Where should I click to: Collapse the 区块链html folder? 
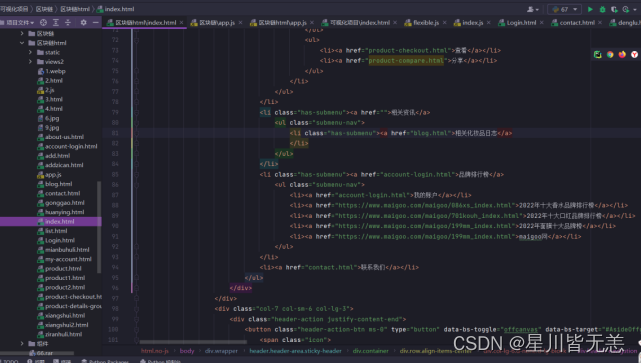pyautogui.click(x=22, y=43)
